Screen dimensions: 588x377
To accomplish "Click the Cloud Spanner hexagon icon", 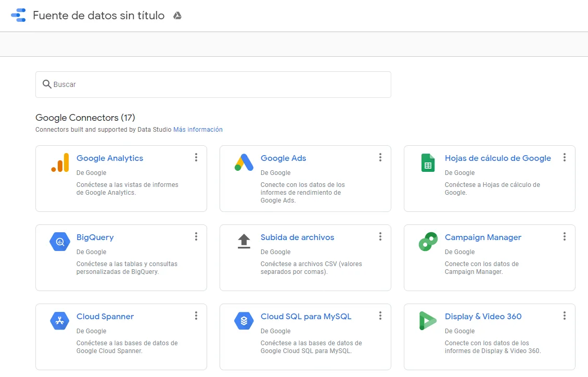I will click(x=60, y=321).
